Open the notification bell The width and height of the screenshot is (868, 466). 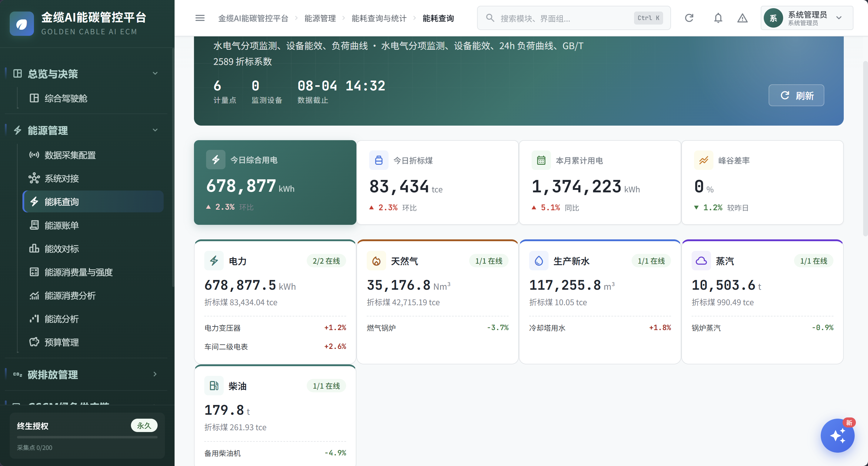(x=718, y=18)
